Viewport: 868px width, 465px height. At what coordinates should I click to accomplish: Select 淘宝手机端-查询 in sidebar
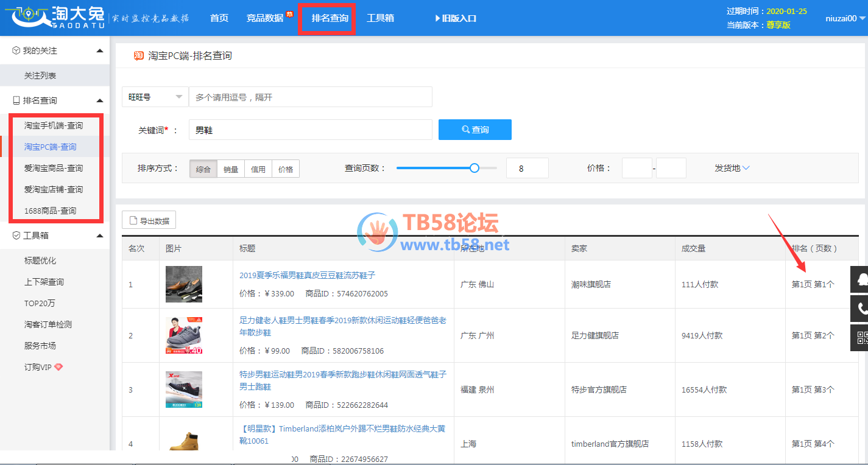pos(54,125)
